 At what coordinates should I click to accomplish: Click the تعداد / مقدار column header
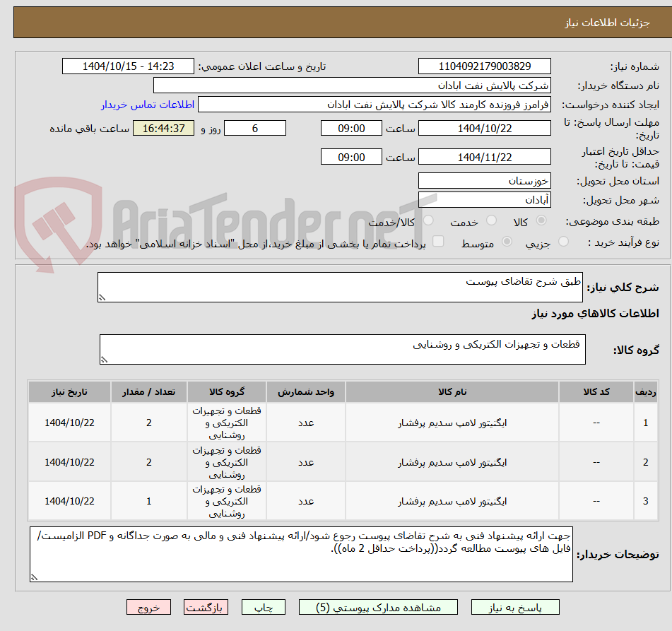point(148,391)
